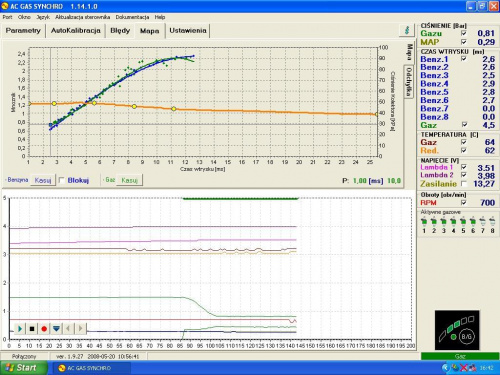500x375 pixels.
Task: Click gas injector icon number 8
Action: tap(492, 221)
